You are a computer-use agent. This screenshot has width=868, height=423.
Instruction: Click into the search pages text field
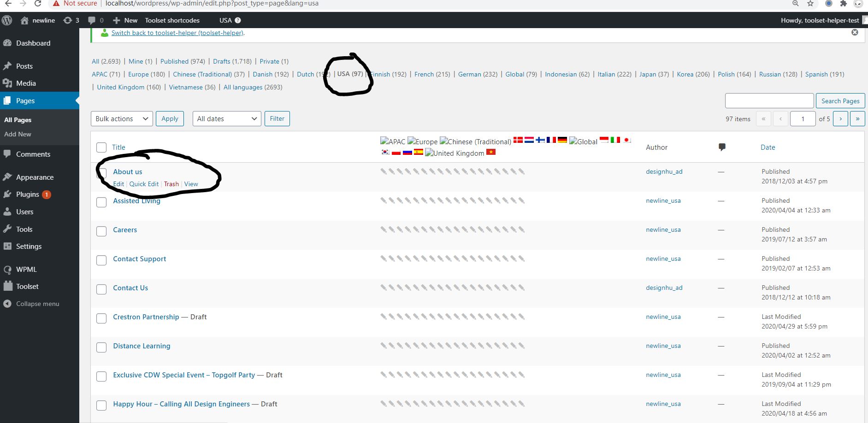[x=769, y=101]
